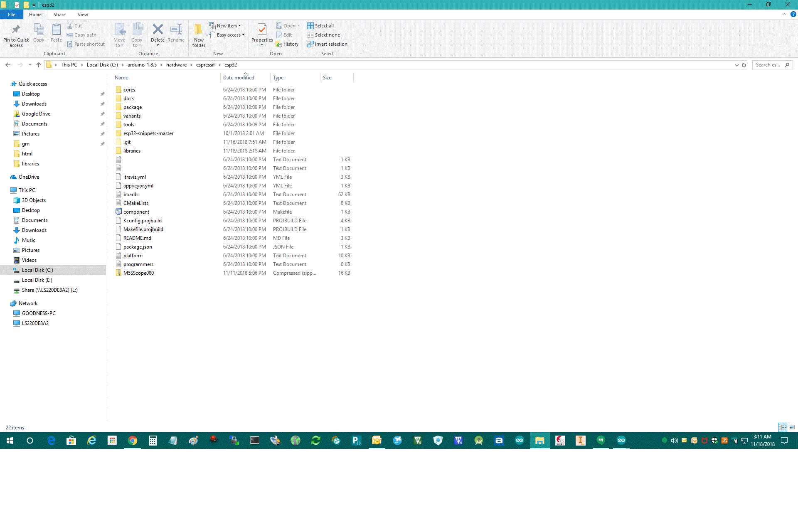
Task: Click the Easy access button
Action: click(227, 34)
